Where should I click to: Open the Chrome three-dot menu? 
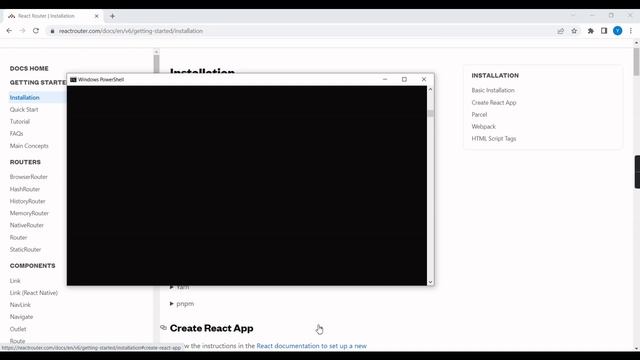(631, 31)
